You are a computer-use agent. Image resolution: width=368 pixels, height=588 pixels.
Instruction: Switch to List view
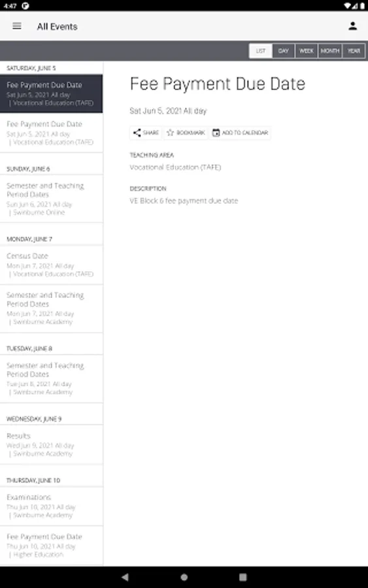[261, 51]
